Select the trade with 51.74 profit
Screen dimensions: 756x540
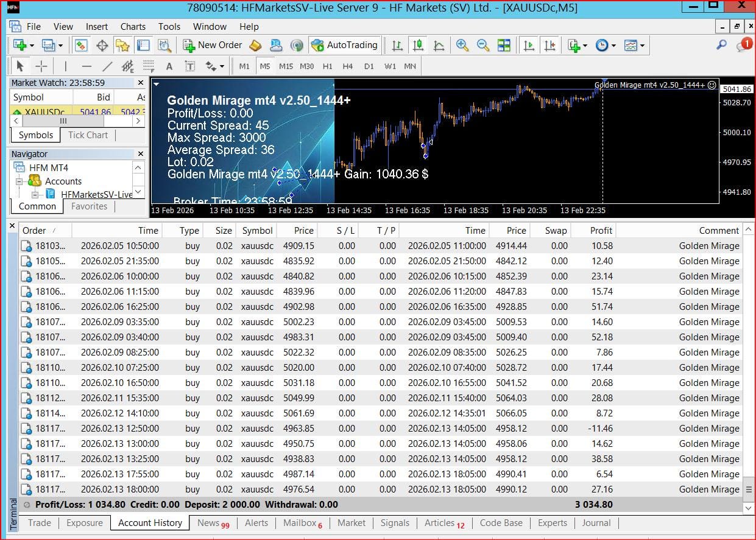click(x=380, y=307)
